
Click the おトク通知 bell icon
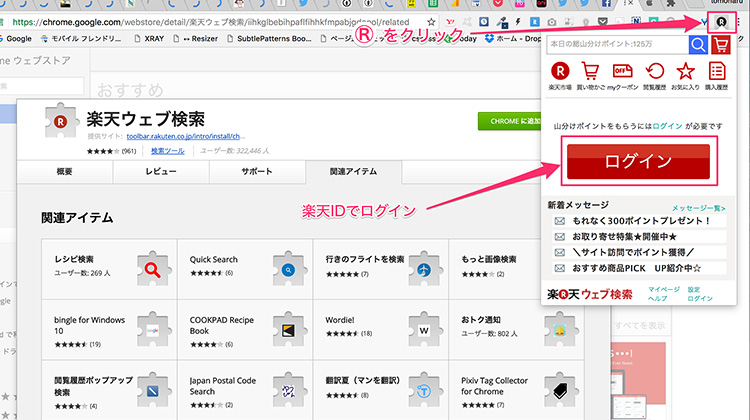tap(560, 330)
